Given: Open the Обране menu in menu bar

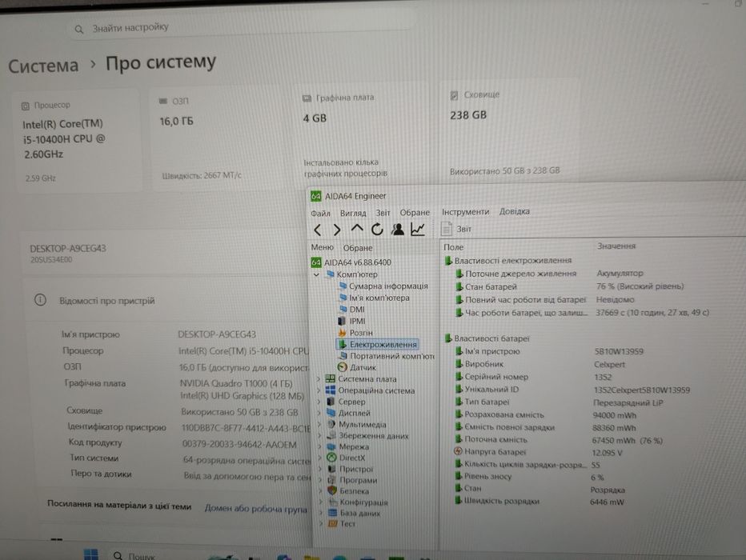Looking at the screenshot, I should 415,213.
